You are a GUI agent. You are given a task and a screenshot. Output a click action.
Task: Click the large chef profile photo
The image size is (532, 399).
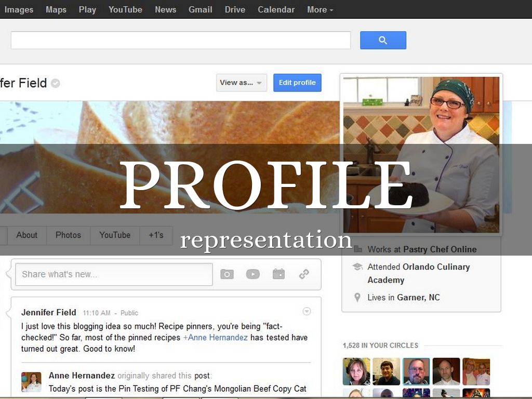click(421, 155)
